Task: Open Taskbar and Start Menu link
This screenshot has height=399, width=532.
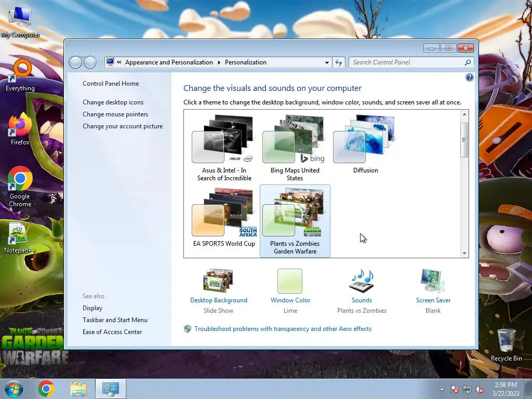Action: (115, 320)
